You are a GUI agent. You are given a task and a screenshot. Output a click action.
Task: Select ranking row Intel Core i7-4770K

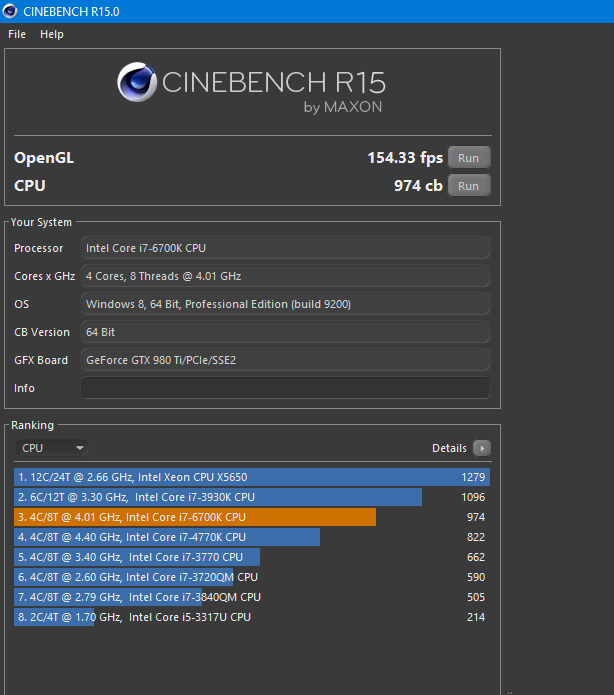[x=252, y=537]
